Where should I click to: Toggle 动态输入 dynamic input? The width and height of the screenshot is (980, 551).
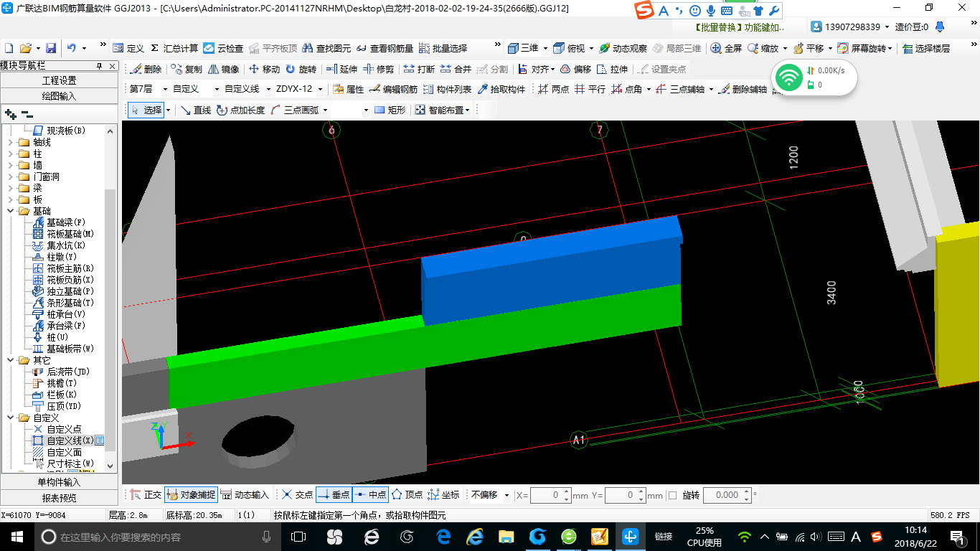(x=245, y=495)
